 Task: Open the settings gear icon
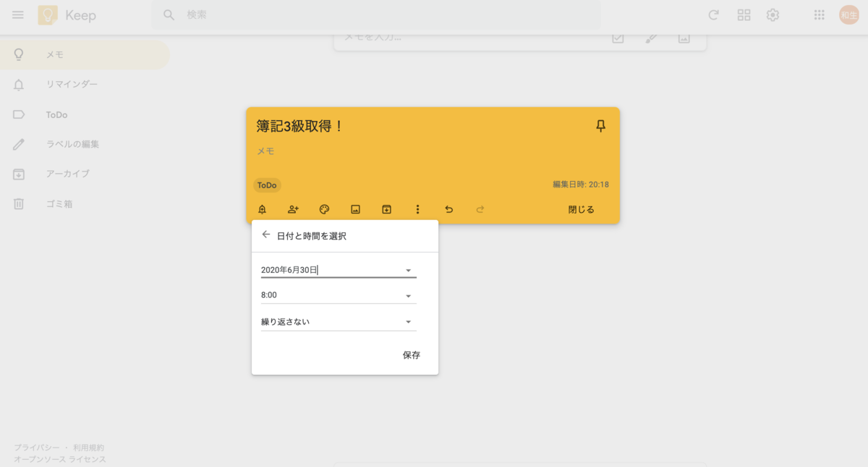773,15
